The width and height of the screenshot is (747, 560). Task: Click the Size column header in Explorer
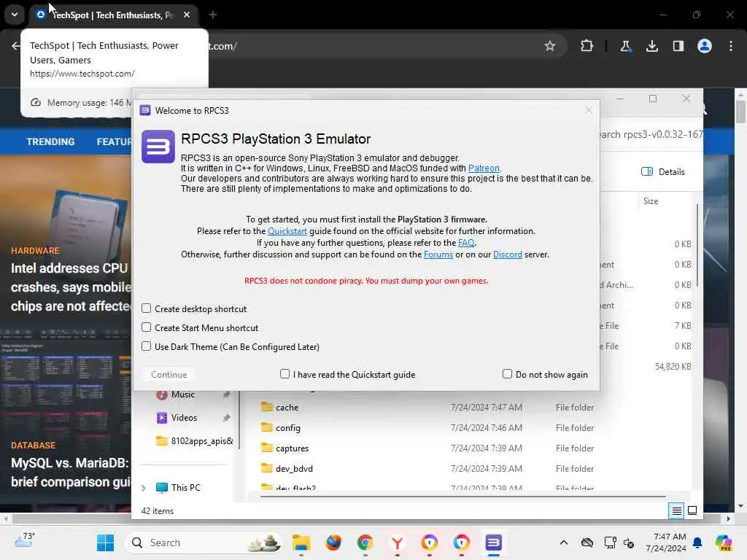pyautogui.click(x=650, y=201)
